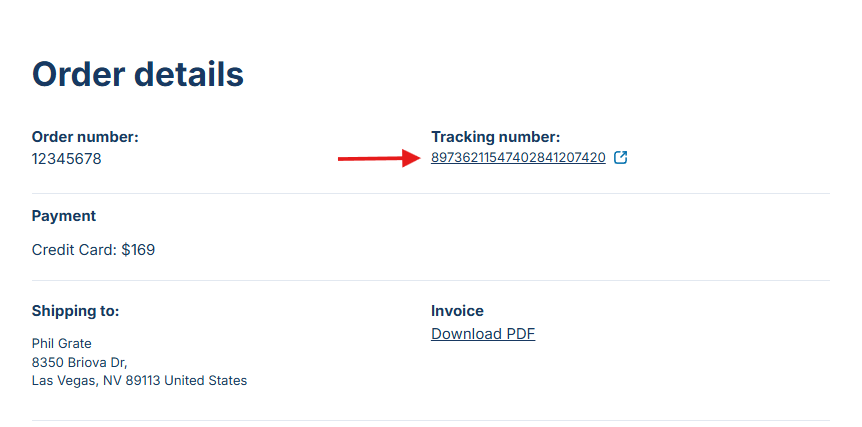Click the Credit Card: $169 text
862x427 pixels.
pyautogui.click(x=93, y=250)
